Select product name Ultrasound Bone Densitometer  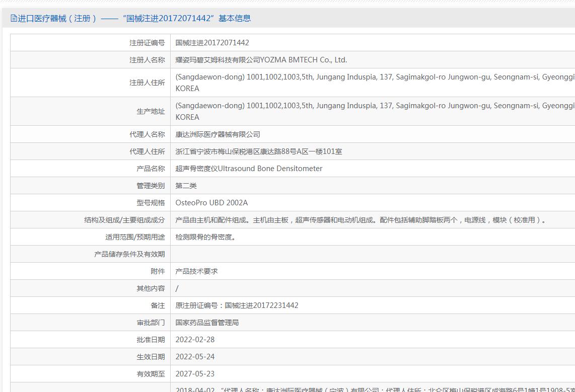[249, 169]
